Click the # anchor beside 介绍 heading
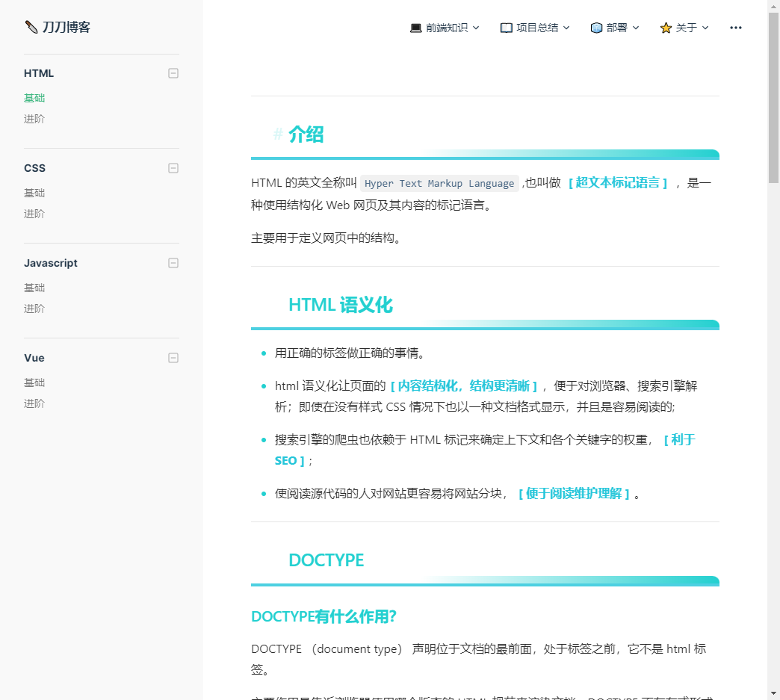This screenshot has height=700, width=780. 278,134
